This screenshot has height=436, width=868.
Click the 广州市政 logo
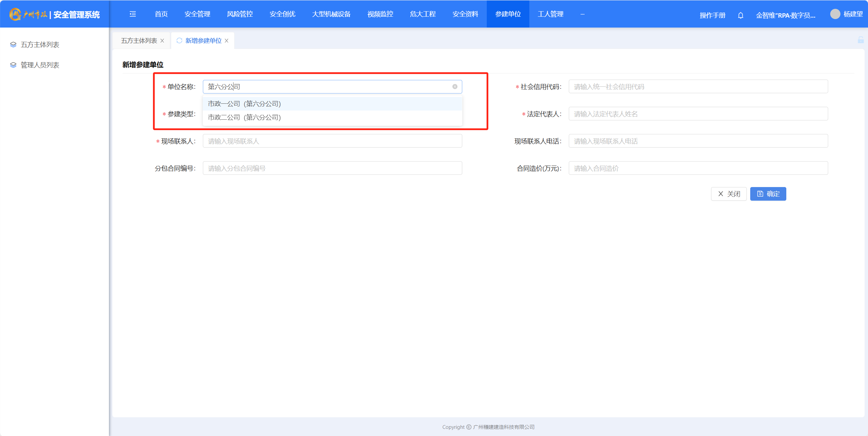(29, 14)
